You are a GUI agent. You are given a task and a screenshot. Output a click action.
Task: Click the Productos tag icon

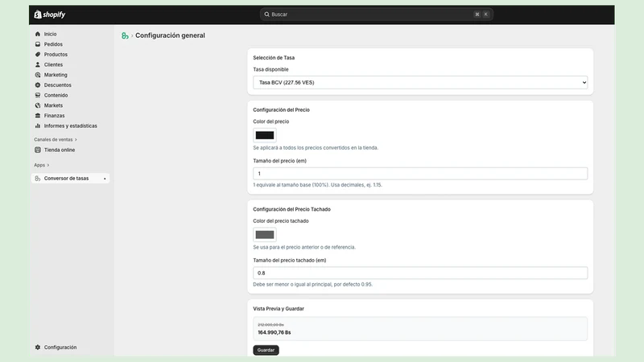38,55
